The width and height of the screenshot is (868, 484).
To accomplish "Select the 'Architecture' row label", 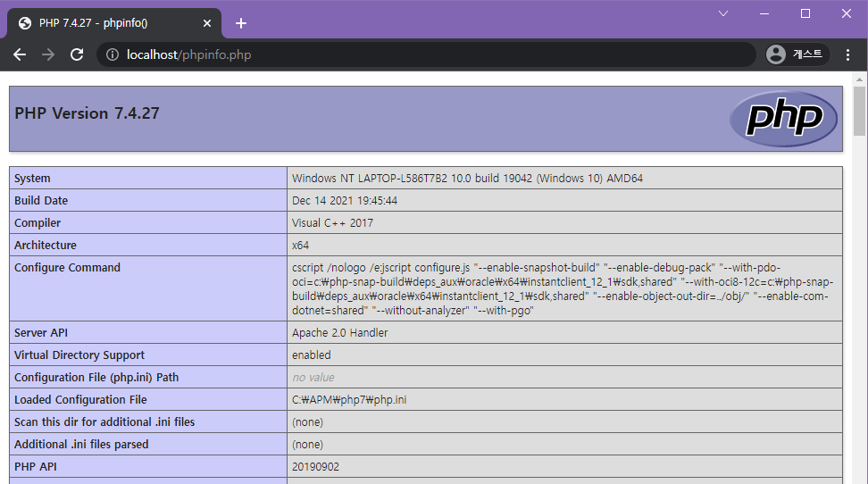I will point(46,245).
